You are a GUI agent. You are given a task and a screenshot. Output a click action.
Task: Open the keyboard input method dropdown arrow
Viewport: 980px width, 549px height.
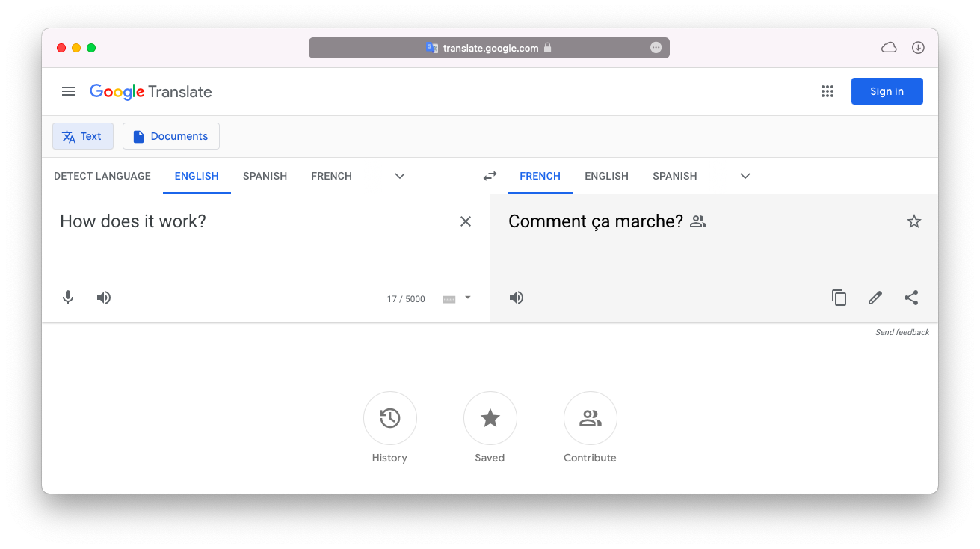(467, 298)
